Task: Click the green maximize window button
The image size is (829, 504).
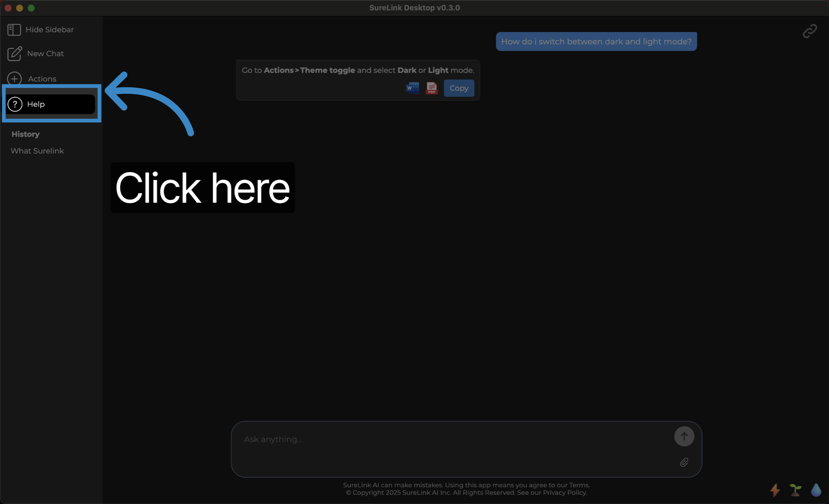Action: (31, 8)
